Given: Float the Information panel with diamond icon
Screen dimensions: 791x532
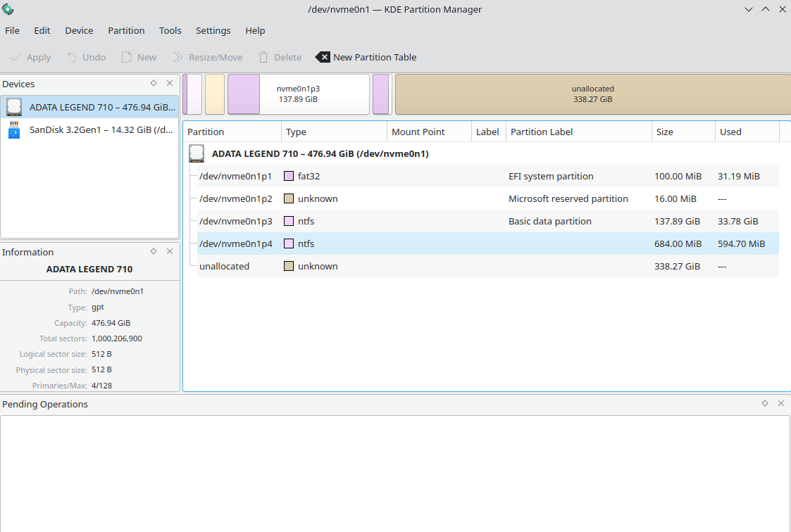Looking at the screenshot, I should click(x=154, y=251).
